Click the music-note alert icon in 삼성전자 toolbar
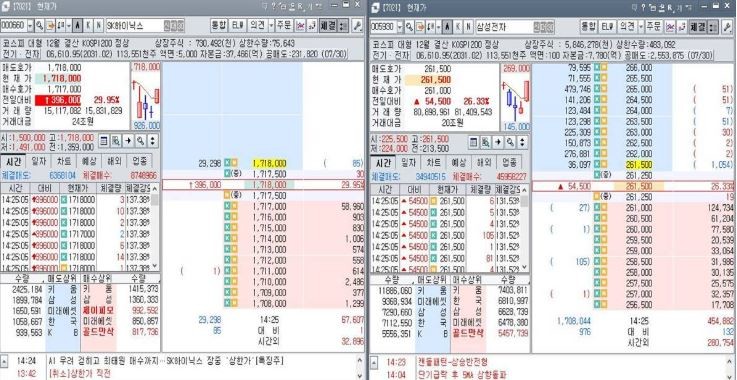This screenshot has width=737, height=380. [682, 26]
